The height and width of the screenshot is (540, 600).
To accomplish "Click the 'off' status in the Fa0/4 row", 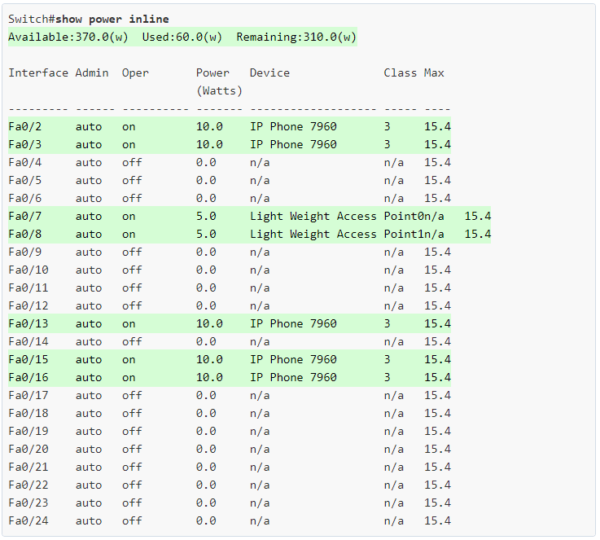I will click(132, 162).
